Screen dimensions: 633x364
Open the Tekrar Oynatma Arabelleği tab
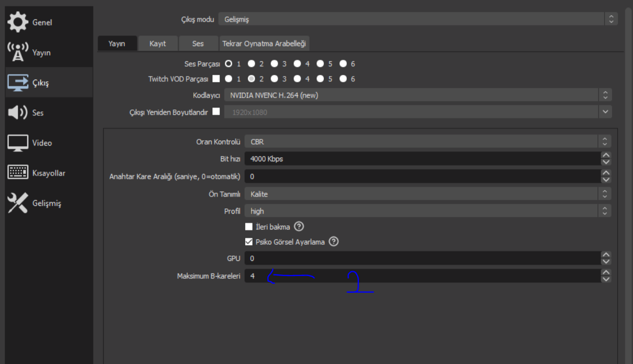(x=264, y=43)
